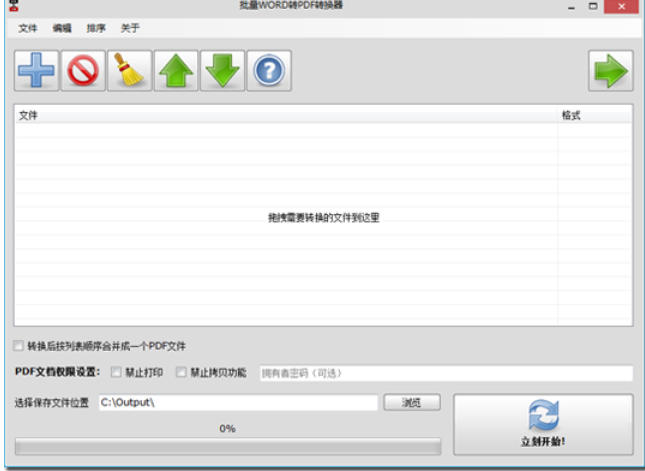Check the 禁止拷贝功能 option
The width and height of the screenshot is (645, 471).
click(x=181, y=372)
